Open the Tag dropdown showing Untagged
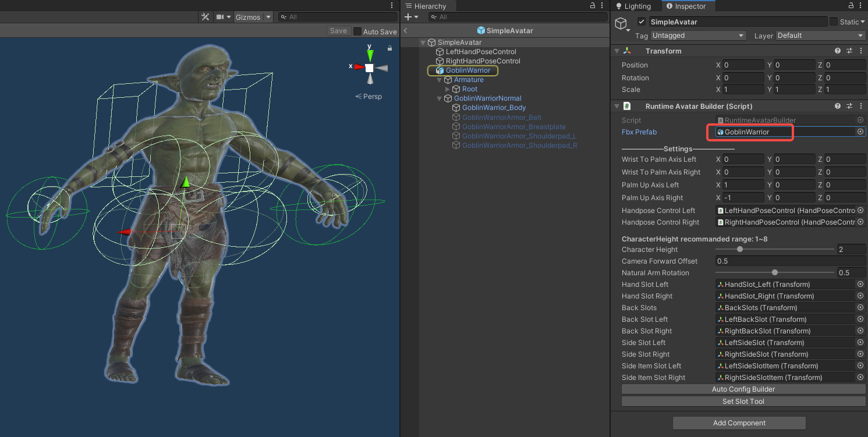This screenshot has width=868, height=437. pos(698,35)
